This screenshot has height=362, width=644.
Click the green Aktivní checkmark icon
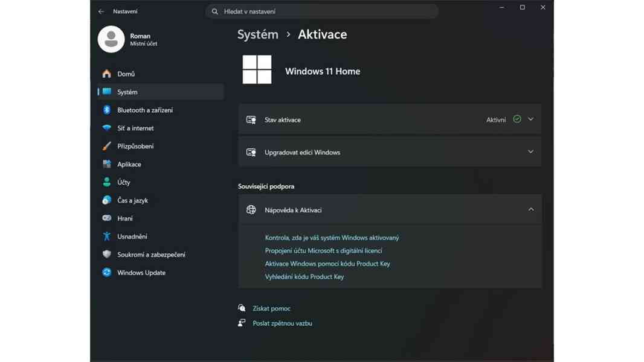pos(517,119)
